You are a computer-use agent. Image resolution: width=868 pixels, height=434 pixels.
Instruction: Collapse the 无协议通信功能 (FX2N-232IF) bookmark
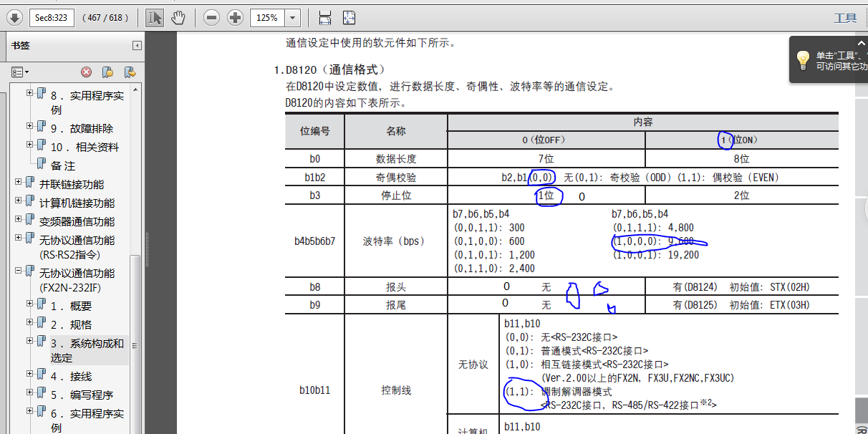tap(19, 271)
